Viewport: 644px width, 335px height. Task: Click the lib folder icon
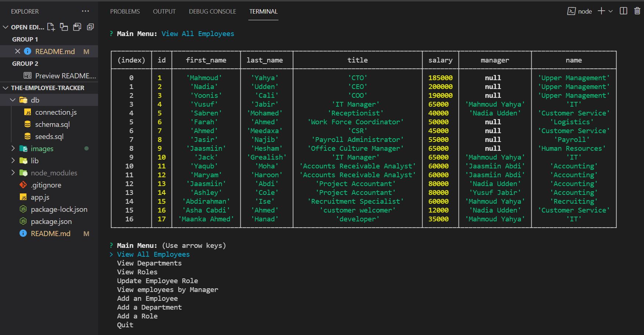(24, 161)
